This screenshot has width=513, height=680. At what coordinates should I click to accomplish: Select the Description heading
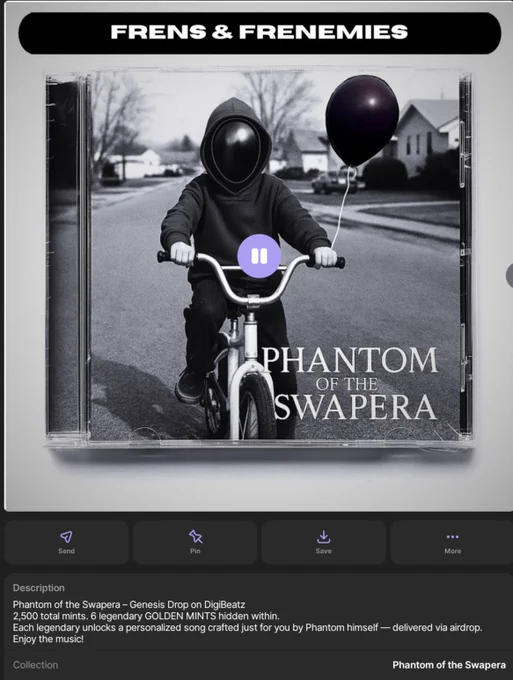coord(39,588)
